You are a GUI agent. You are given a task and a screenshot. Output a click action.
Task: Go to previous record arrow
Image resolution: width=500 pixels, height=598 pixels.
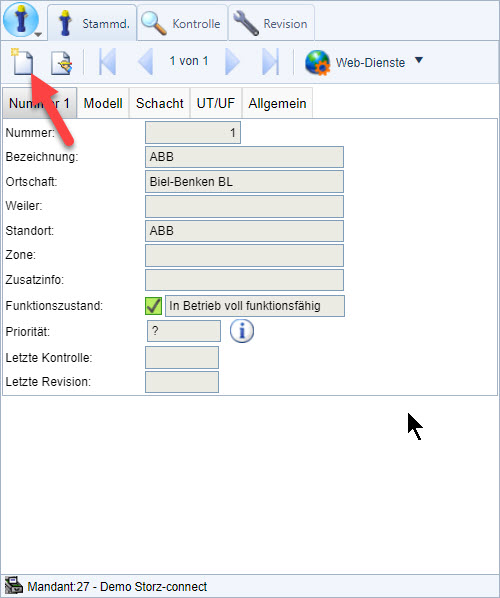click(145, 61)
